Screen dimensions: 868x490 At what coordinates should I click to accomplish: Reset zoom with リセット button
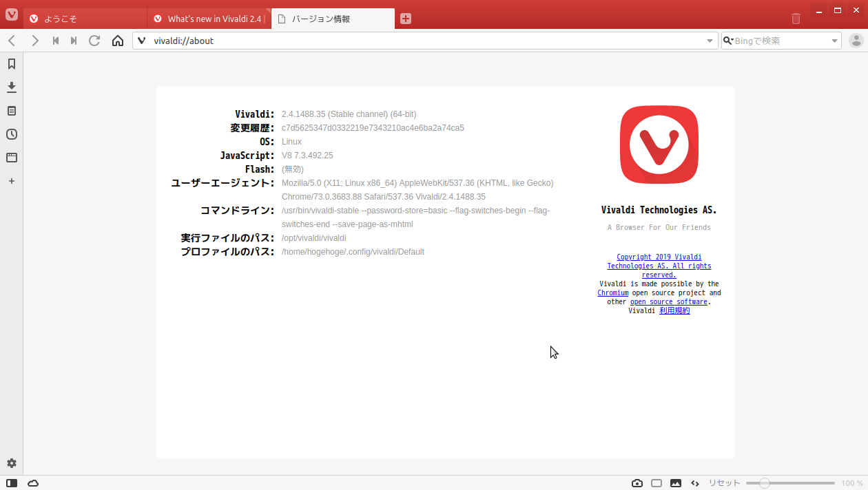click(725, 483)
